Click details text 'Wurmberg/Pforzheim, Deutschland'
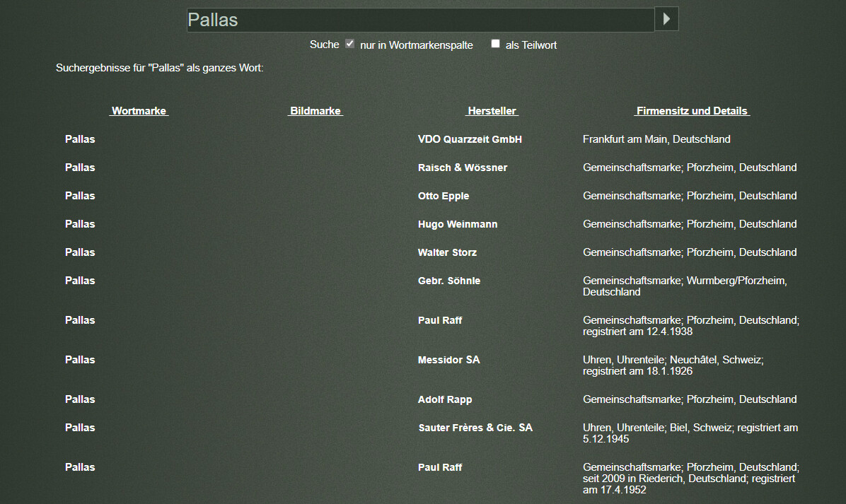This screenshot has width=846, height=504. tap(685, 286)
